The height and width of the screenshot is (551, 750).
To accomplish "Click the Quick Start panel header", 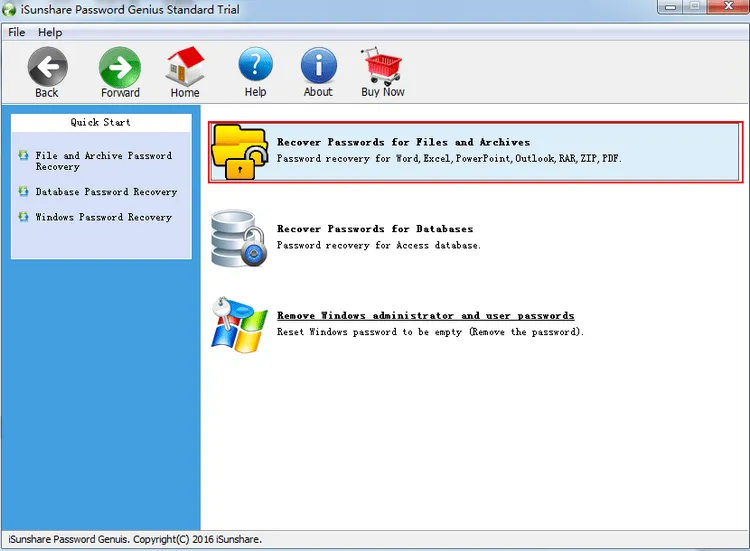I will (x=101, y=122).
